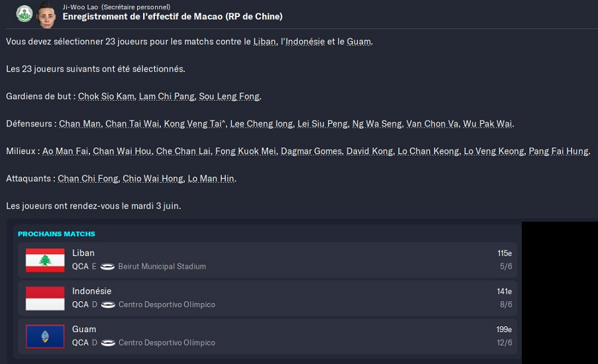The image size is (598, 364).
Task: Open Ji-Woo Lao's portrait in header
Action: tap(46, 13)
